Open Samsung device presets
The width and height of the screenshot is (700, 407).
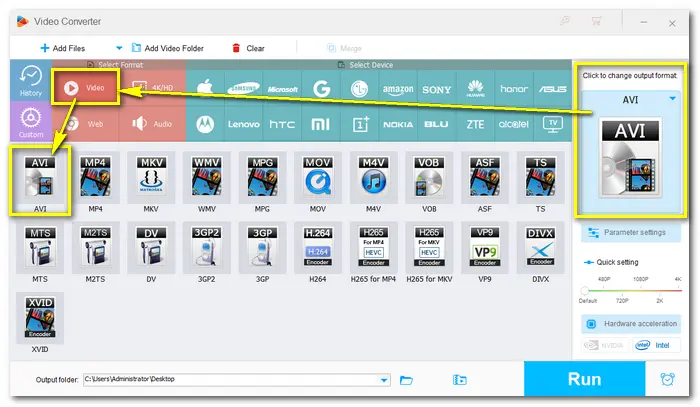[x=243, y=88]
